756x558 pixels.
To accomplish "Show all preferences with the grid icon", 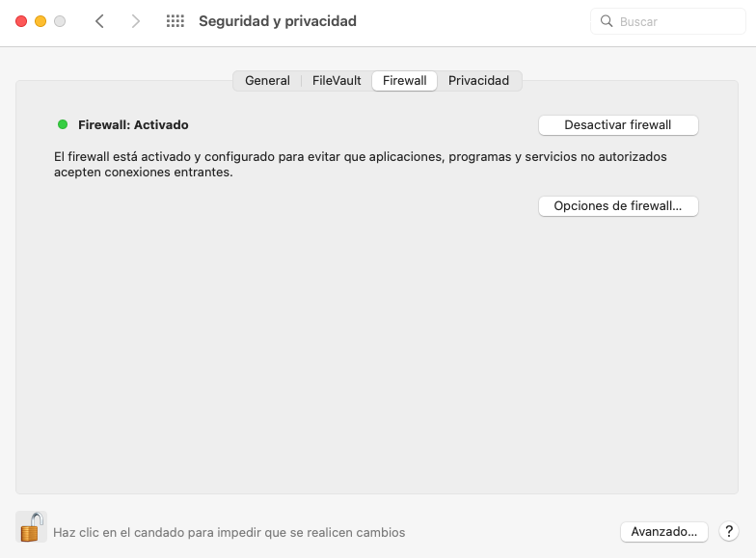I will [175, 21].
